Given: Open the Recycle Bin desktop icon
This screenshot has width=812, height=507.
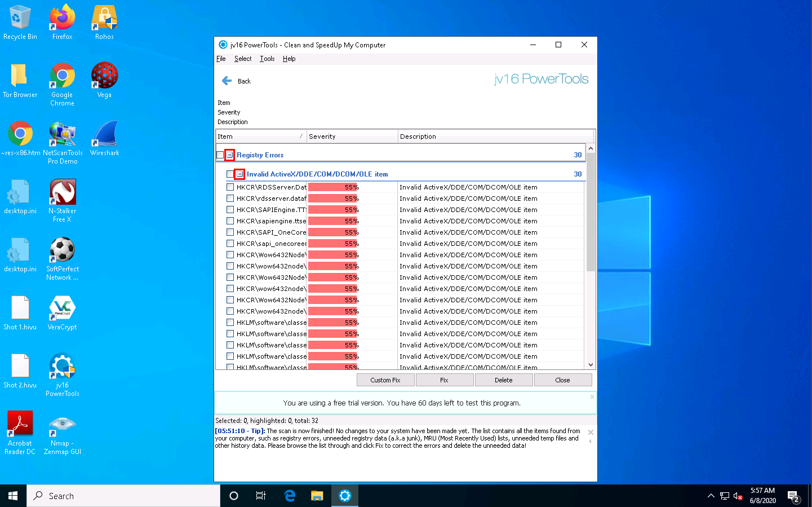Looking at the screenshot, I should 20,23.
